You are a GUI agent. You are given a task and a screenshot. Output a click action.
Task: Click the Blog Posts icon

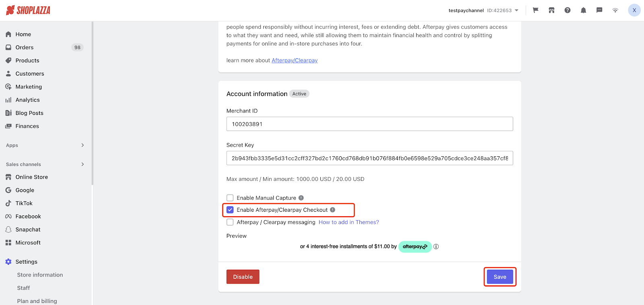click(8, 113)
